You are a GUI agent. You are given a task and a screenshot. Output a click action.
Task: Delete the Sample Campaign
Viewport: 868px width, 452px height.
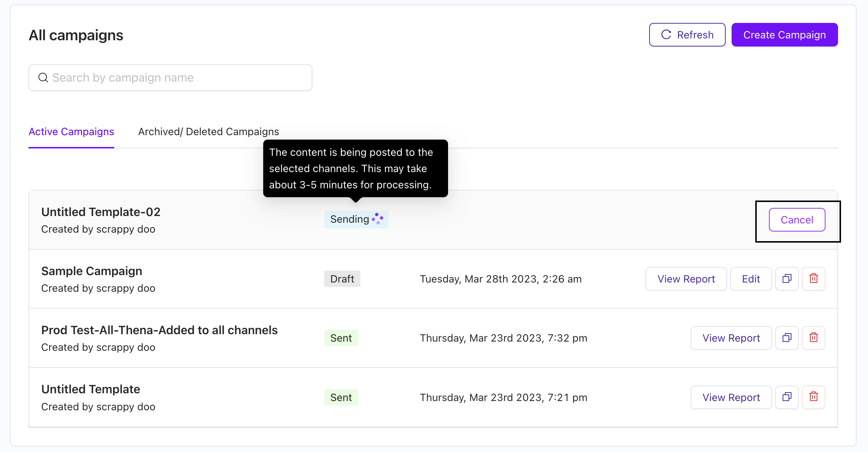pos(813,279)
